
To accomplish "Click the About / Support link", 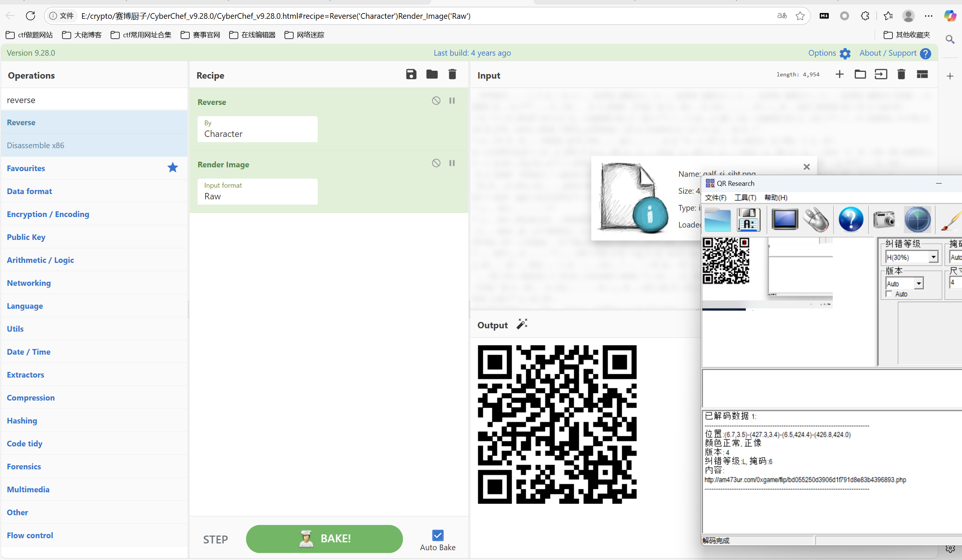I will pyautogui.click(x=887, y=53).
